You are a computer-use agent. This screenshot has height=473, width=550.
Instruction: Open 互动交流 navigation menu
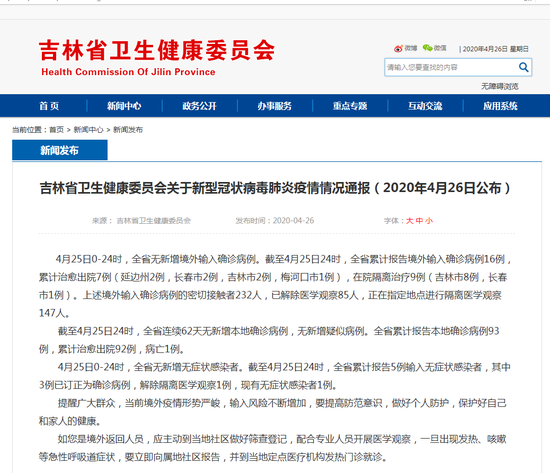click(x=425, y=106)
